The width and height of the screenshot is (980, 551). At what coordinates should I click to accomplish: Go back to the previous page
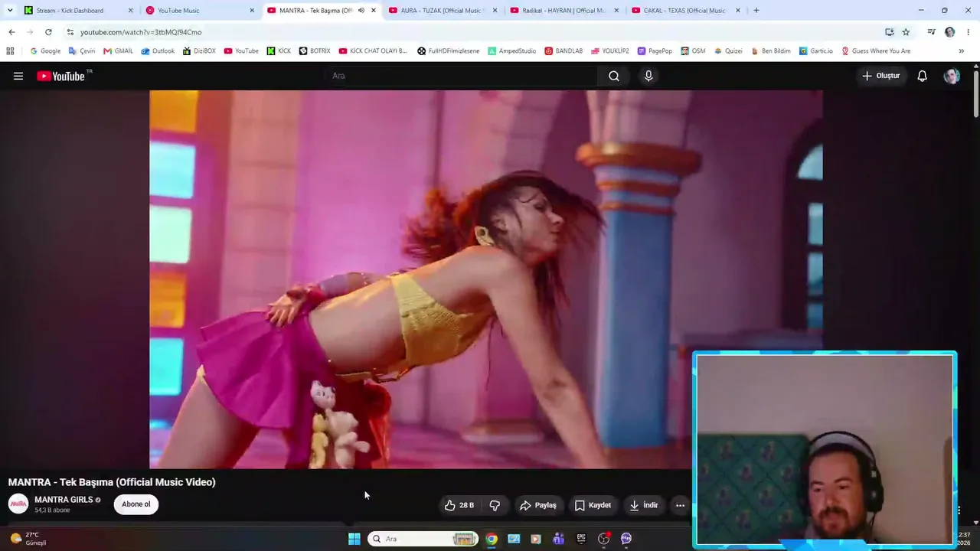tap(11, 32)
